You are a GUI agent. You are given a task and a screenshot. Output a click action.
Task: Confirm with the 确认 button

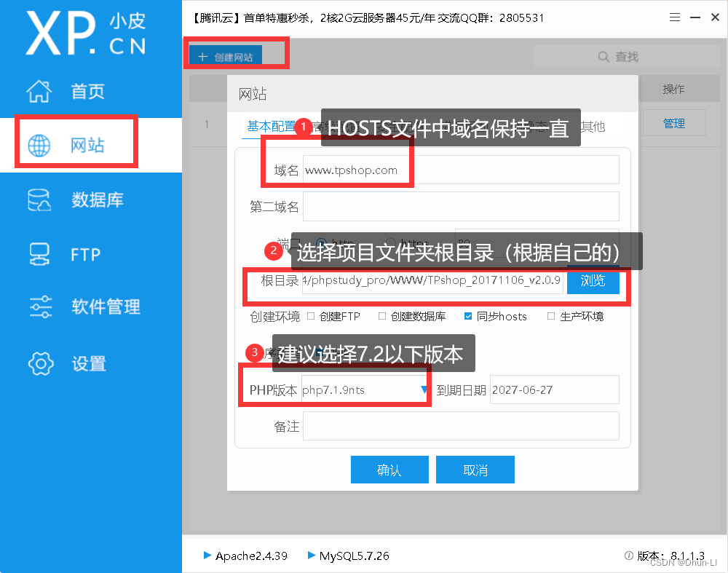click(x=389, y=470)
